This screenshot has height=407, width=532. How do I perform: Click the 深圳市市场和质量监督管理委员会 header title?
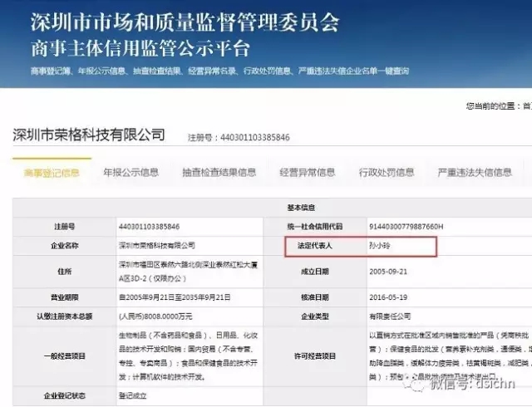click(185, 22)
